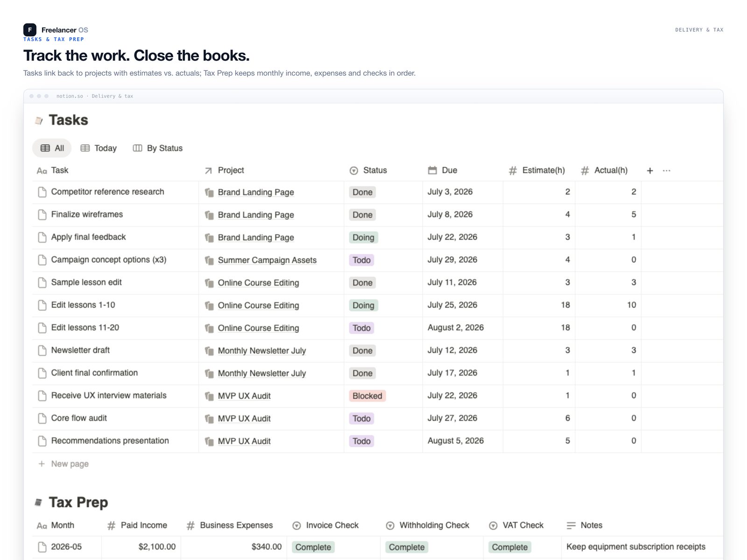Click the project icon beside Summer Campaign Assets
This screenshot has height=560, width=747.
click(x=209, y=260)
